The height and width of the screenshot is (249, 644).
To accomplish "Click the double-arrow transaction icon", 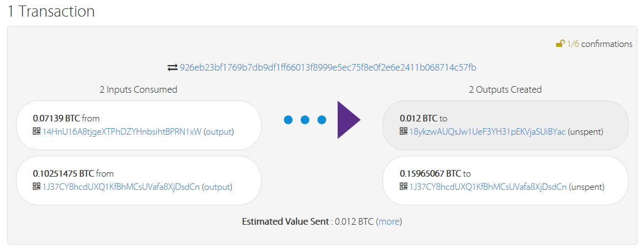I will (x=172, y=67).
